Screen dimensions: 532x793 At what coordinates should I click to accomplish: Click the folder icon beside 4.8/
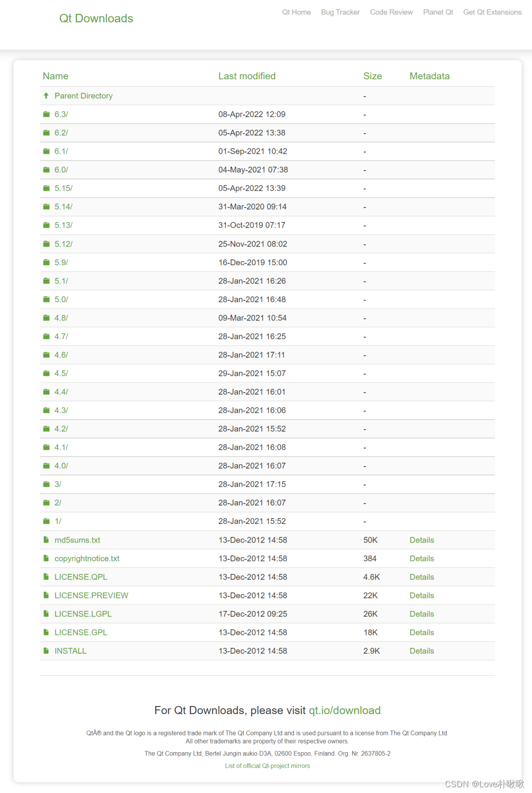click(x=46, y=318)
